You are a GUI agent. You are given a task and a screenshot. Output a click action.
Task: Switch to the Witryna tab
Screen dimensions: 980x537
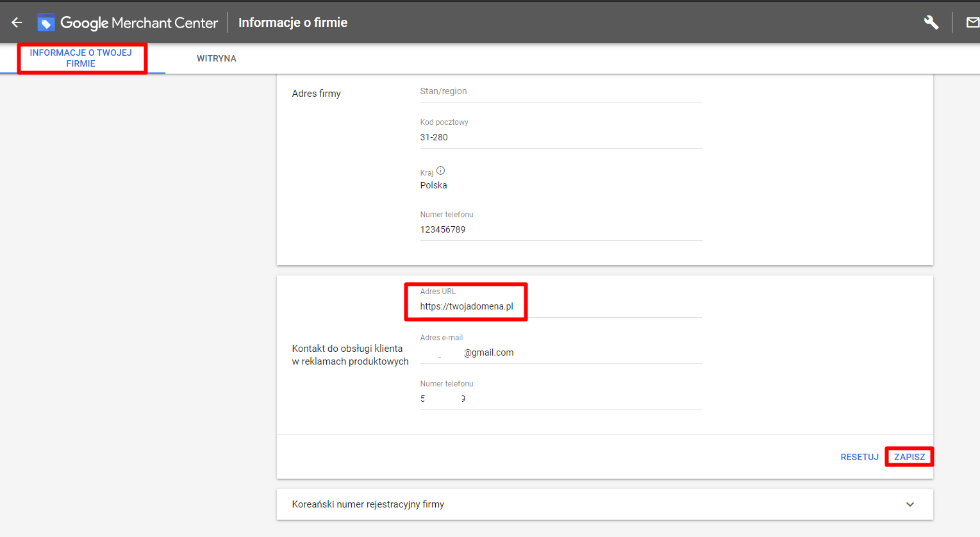pyautogui.click(x=216, y=58)
